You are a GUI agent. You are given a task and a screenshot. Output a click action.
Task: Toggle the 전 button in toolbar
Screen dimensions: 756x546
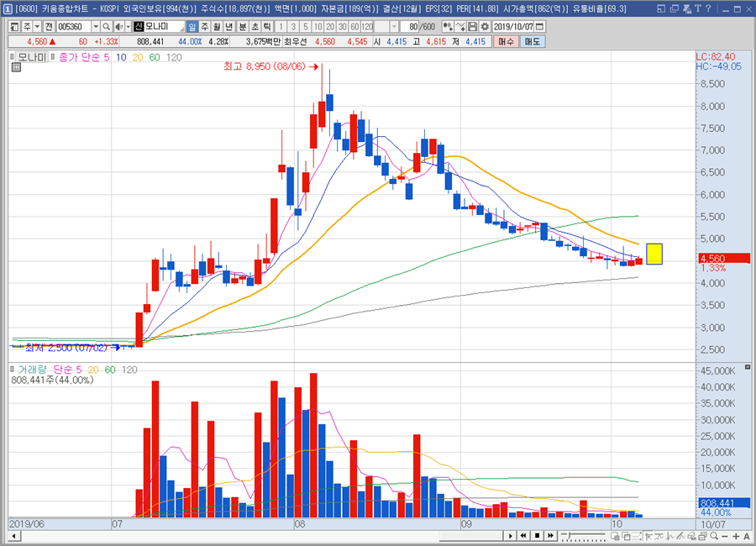(x=49, y=27)
